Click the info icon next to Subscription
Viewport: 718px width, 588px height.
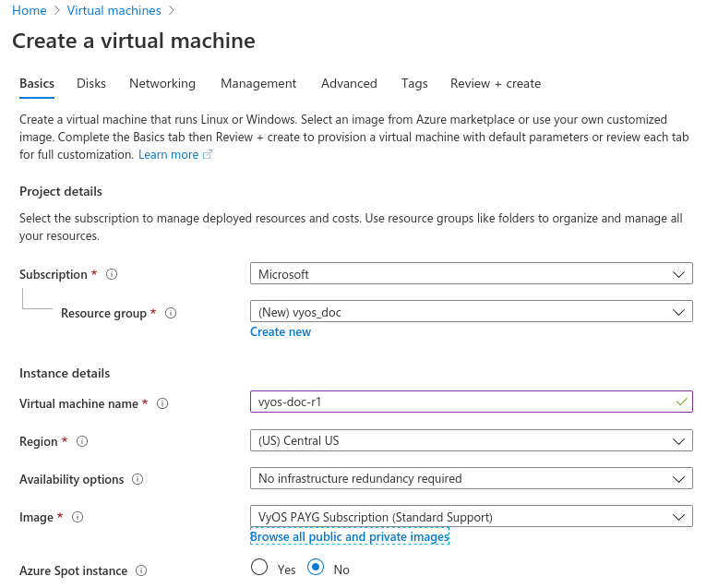click(113, 275)
